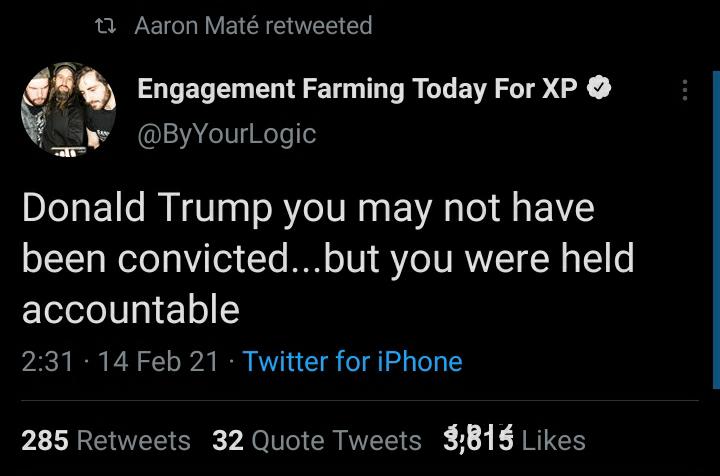This screenshot has height=476, width=720.
Task: Open the Twitter for iPhone source link
Action: tap(352, 361)
